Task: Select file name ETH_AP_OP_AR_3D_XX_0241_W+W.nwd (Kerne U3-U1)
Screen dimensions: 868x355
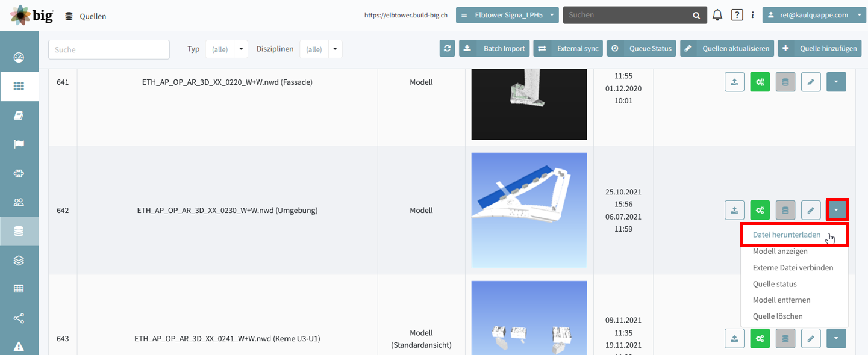Action: coord(228,339)
